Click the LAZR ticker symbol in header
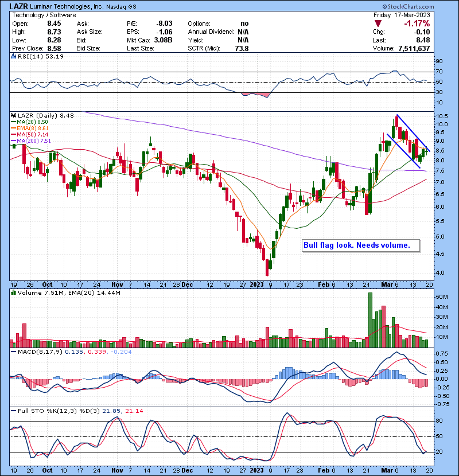This screenshot has height=476, width=459. click(19, 6)
